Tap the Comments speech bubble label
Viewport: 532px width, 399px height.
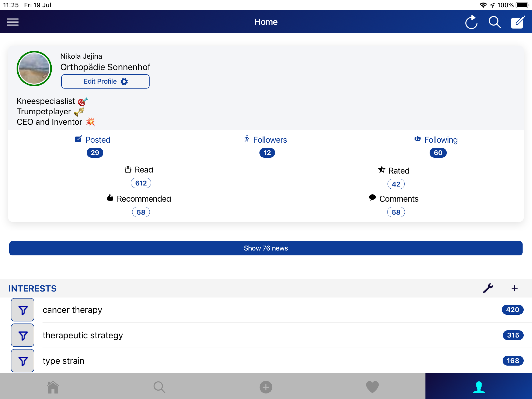click(x=394, y=199)
